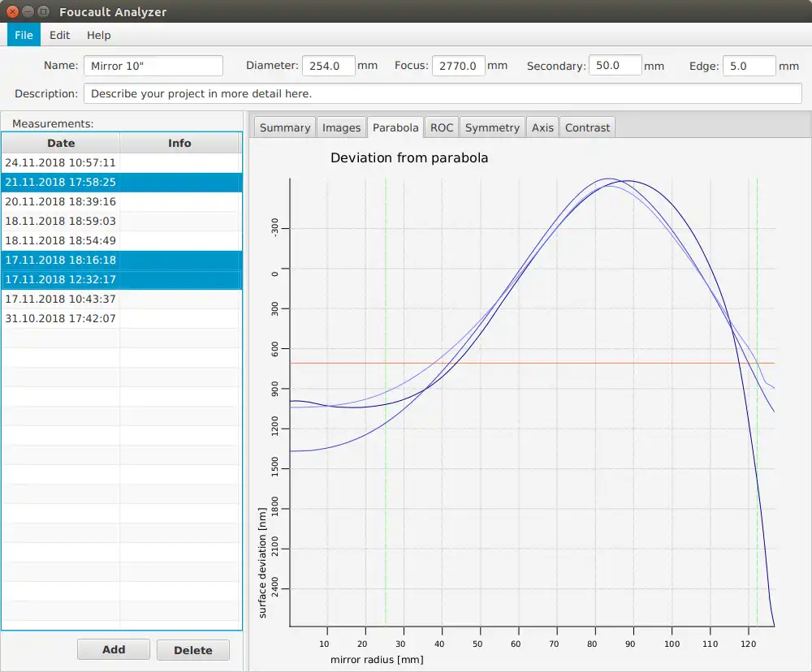Image resolution: width=812 pixels, height=672 pixels.
Task: Click the Focus value field
Action: pos(458,66)
